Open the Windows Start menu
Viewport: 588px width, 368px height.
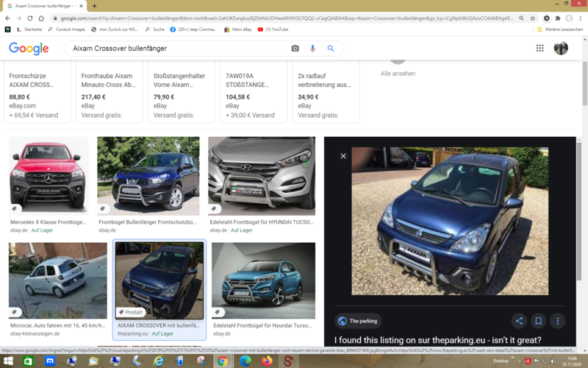(8, 361)
